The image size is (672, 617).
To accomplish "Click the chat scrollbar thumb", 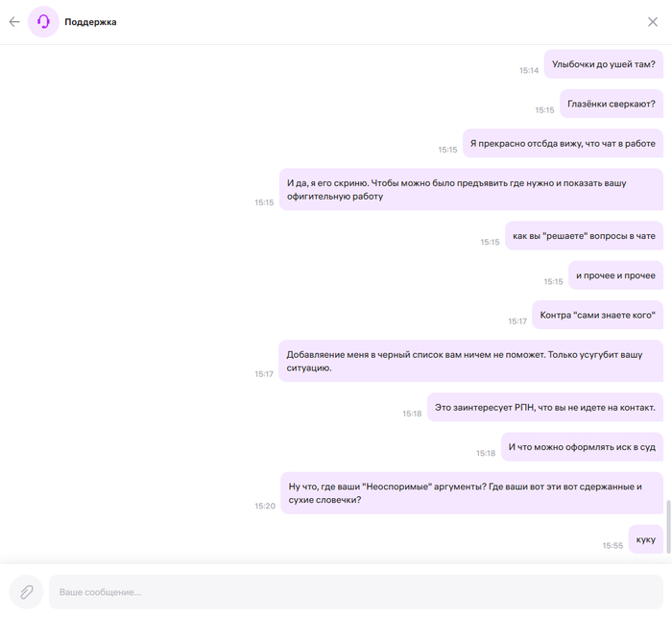I will click(668, 527).
